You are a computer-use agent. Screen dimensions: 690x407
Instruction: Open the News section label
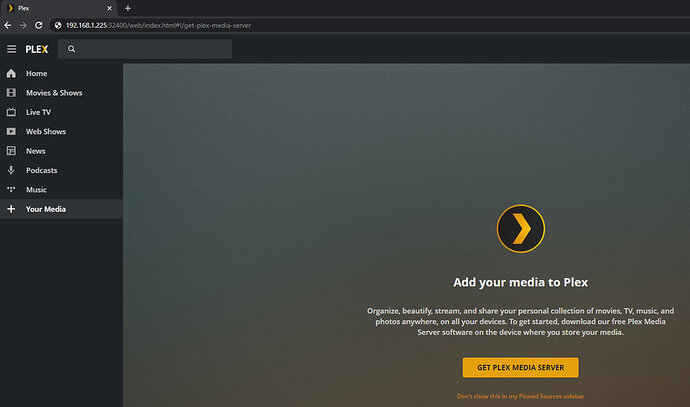pyautogui.click(x=36, y=151)
